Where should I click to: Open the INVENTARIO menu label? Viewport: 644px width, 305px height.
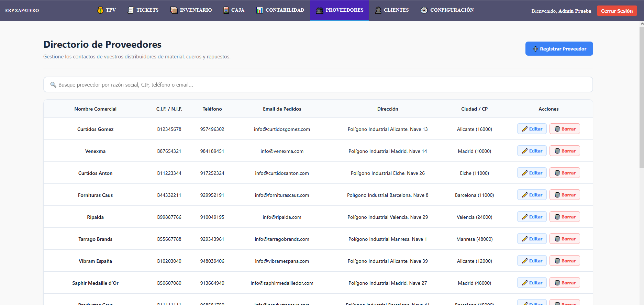click(x=196, y=10)
